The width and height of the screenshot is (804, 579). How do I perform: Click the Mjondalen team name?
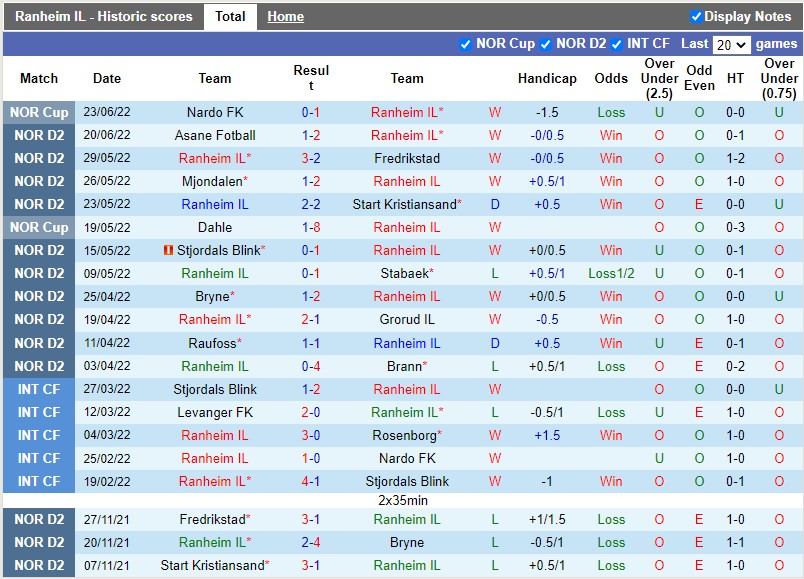(x=212, y=181)
